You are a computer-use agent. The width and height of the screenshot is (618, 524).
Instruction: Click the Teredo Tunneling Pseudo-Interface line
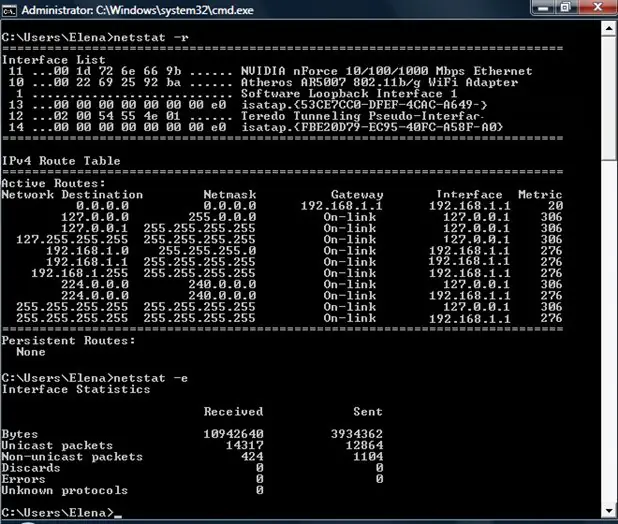(x=245, y=116)
